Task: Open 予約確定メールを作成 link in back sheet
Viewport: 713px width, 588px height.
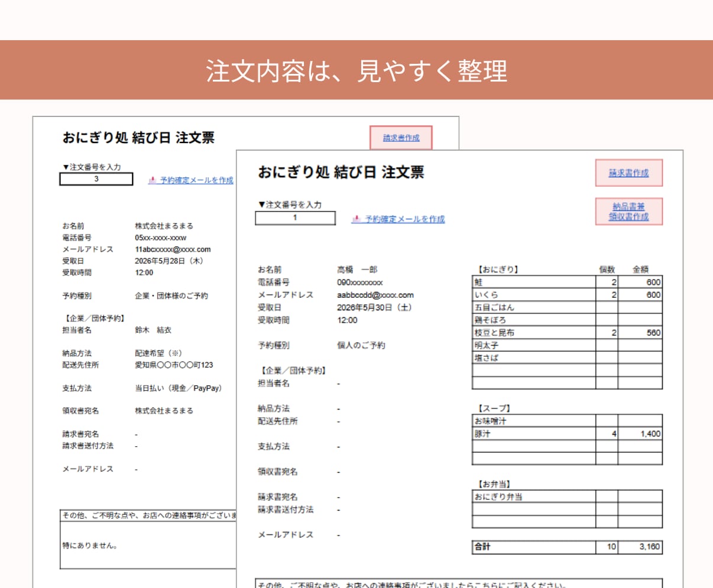Action: click(196, 180)
